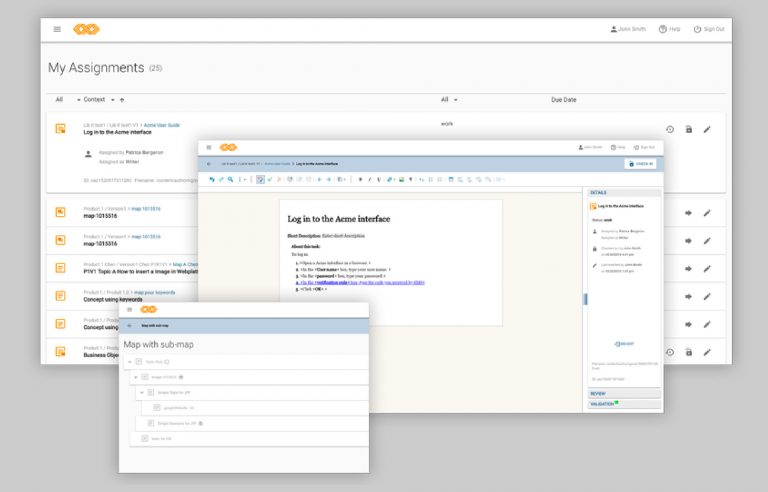Insert a table via editor toolbar
Viewport: 768px width, 492px height.
coord(451,180)
